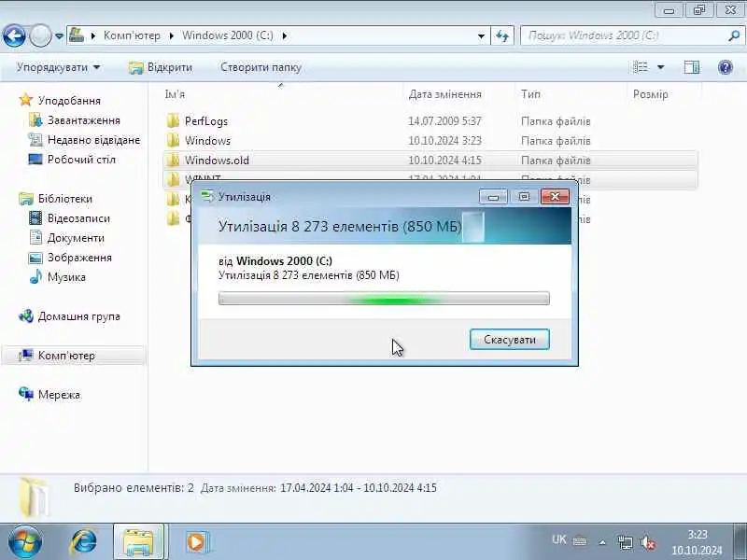Click the Утилізація progress bar
Image resolution: width=747 pixels, height=560 pixels.
[384, 299]
